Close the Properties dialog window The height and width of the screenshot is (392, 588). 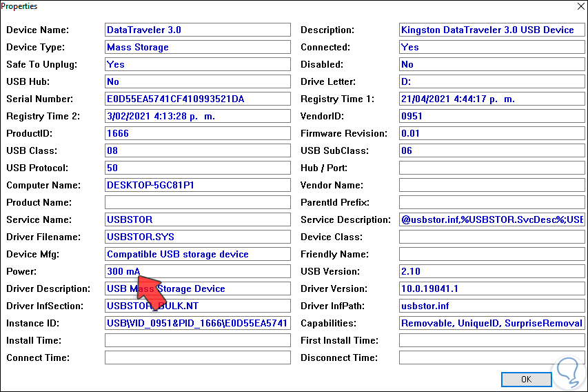(581, 6)
